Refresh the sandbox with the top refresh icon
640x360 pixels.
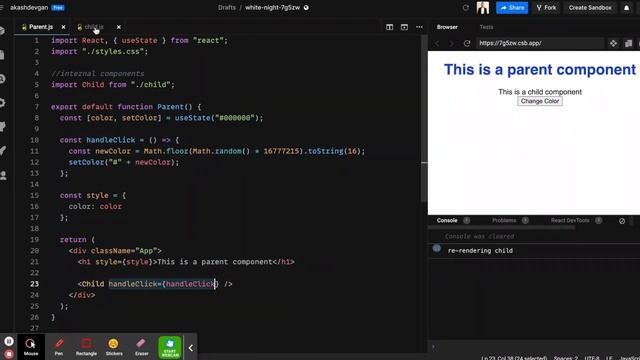pyautogui.click(x=466, y=7)
